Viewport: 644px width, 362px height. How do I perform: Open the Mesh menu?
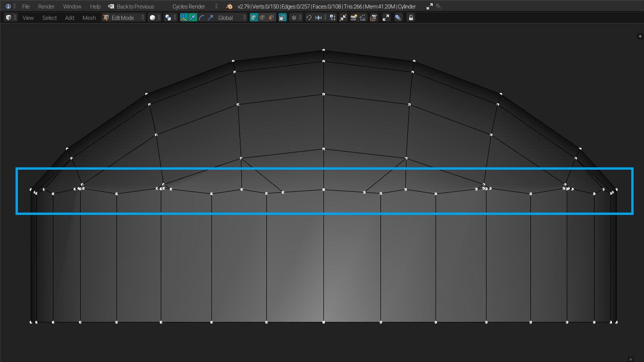click(x=89, y=18)
